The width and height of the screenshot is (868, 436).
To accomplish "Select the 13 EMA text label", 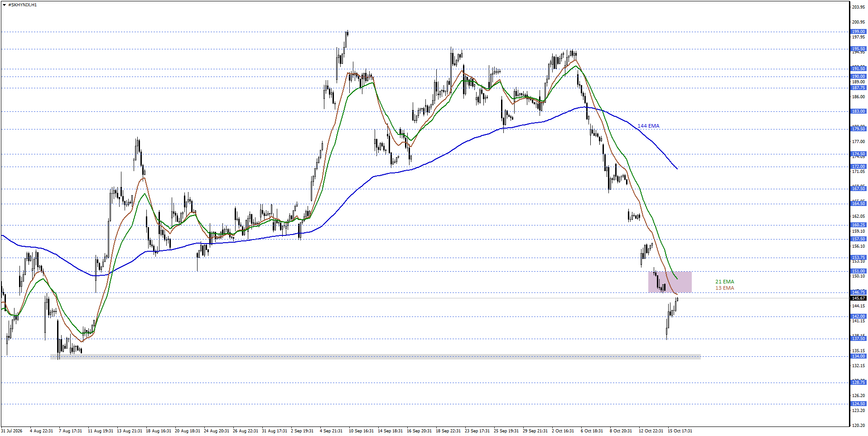I will (x=724, y=288).
